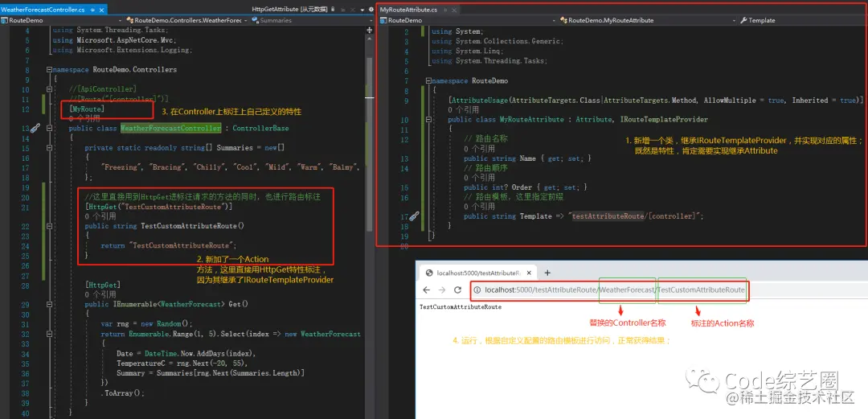The image size is (868, 419).
Task: Click screwdriver quick-action icon on line 13
Action: tap(35, 129)
